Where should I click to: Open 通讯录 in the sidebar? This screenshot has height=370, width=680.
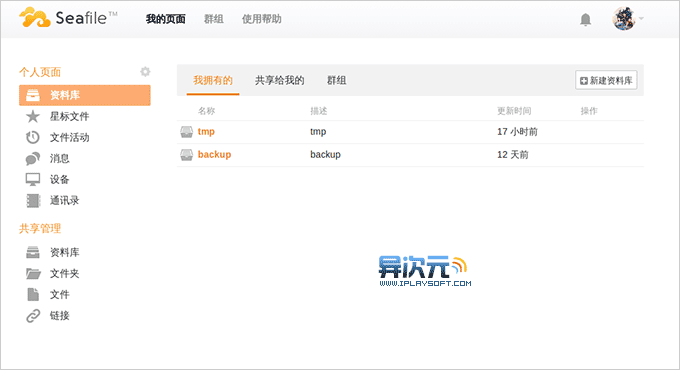pos(65,200)
